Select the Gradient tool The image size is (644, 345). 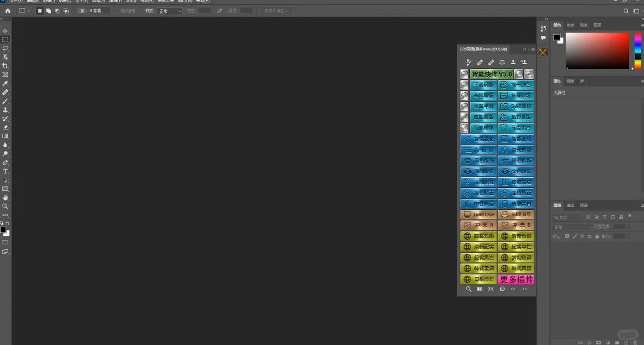[x=5, y=136]
